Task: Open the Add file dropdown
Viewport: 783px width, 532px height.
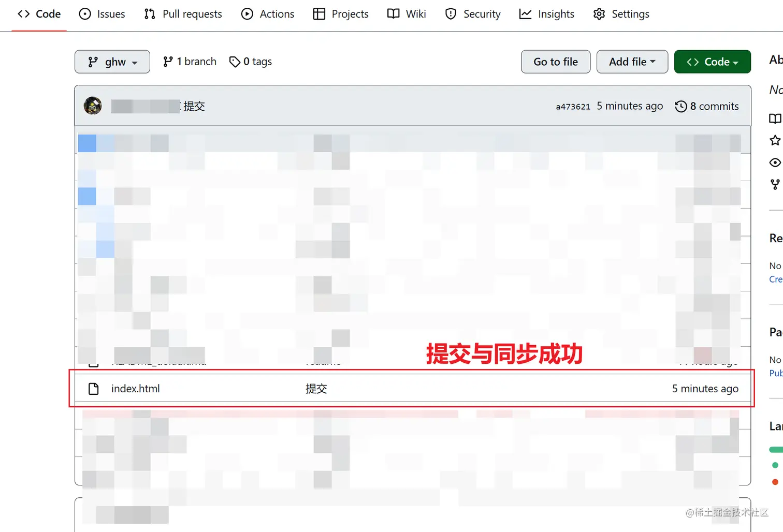Action: [x=632, y=62]
